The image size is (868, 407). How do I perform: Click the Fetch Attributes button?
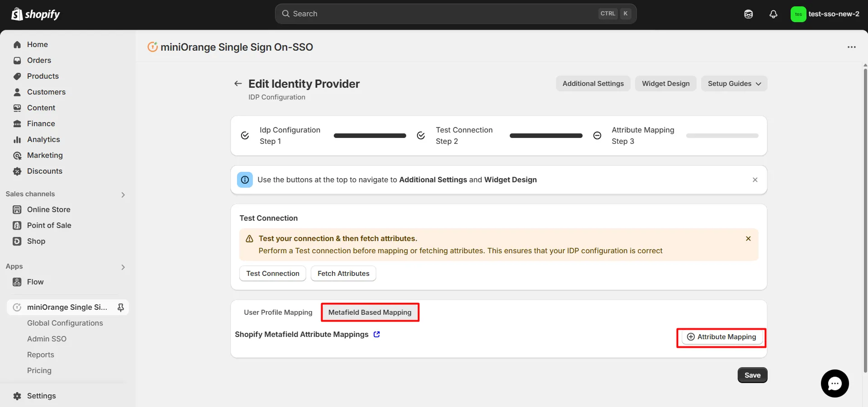tap(343, 274)
